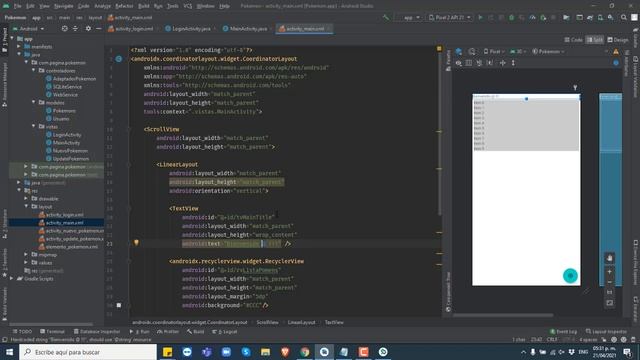Image resolution: width=640 pixels, height=360 pixels.
Task: Switch to Split view mode
Action: click(x=595, y=40)
